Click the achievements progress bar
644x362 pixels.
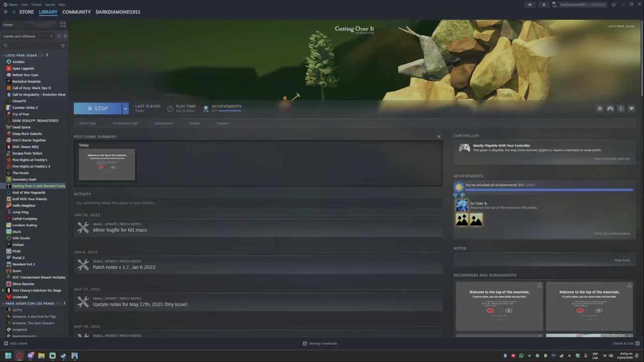[x=549, y=190]
